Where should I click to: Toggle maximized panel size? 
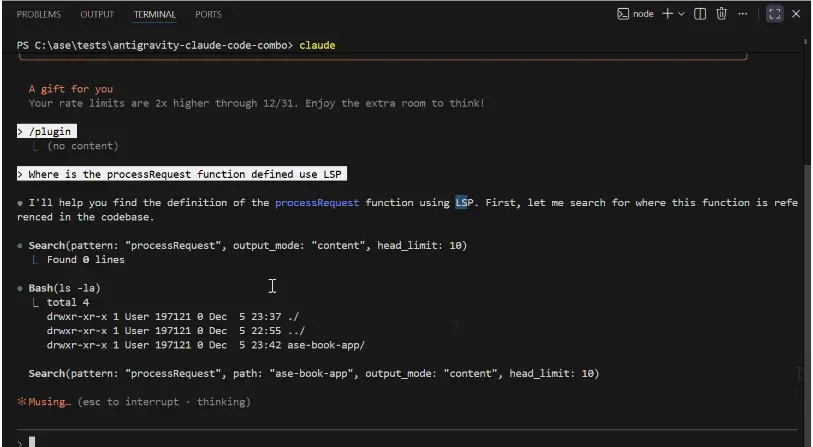coord(774,14)
